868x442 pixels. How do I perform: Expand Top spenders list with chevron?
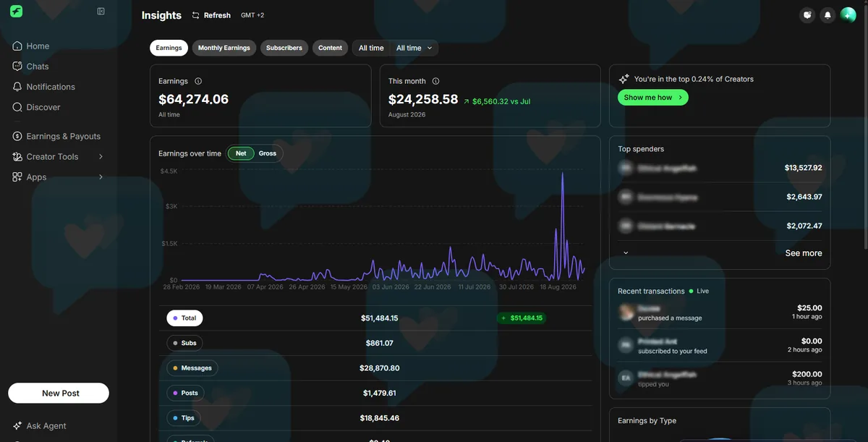(626, 253)
